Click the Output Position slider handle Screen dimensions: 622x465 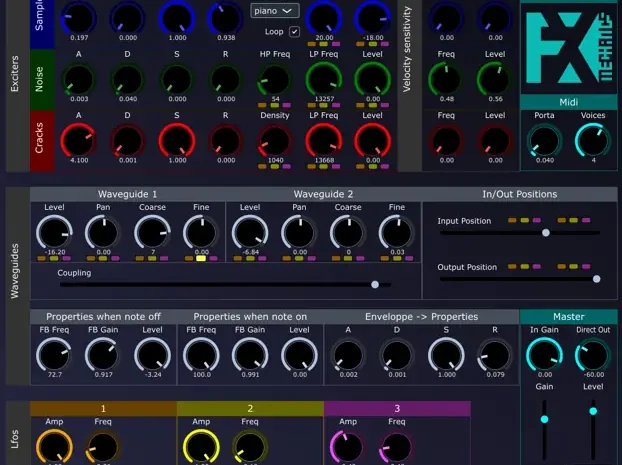tap(596, 279)
